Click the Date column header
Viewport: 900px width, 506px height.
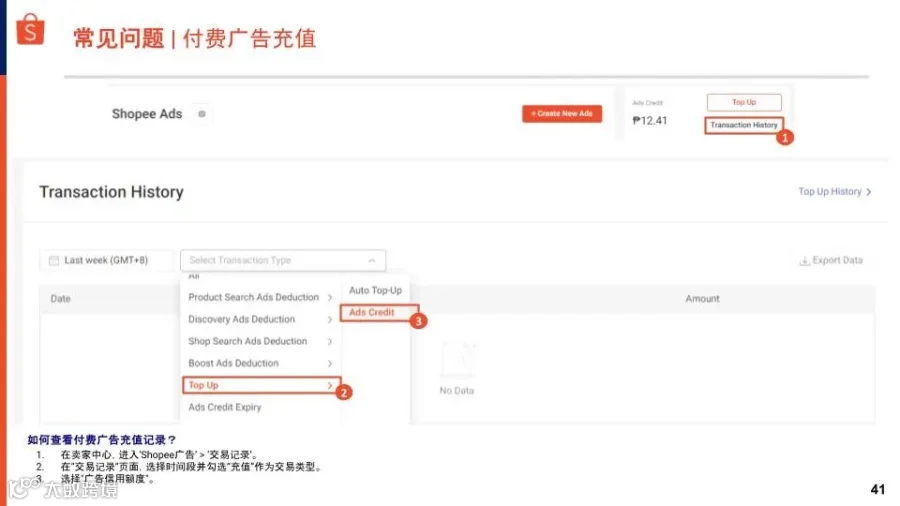60,299
